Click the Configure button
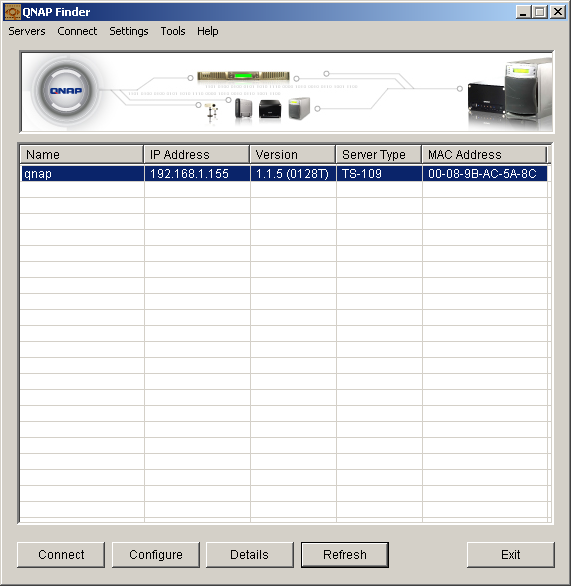The height and width of the screenshot is (586, 571). pos(156,555)
